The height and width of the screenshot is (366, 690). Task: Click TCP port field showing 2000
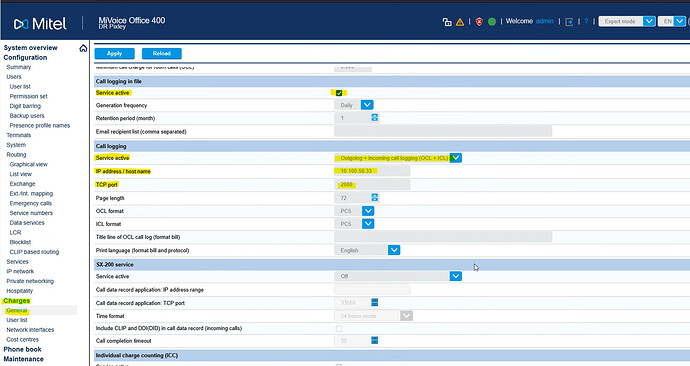372,184
